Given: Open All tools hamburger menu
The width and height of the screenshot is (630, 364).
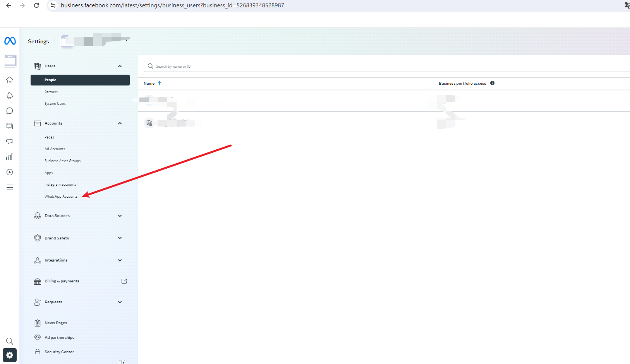Looking at the screenshot, I should tap(10, 188).
